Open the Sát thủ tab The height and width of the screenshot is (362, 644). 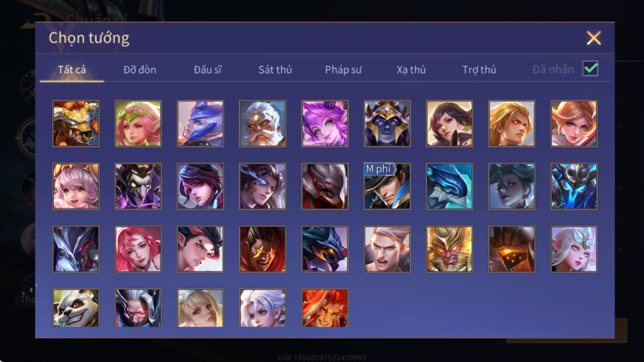coord(275,70)
